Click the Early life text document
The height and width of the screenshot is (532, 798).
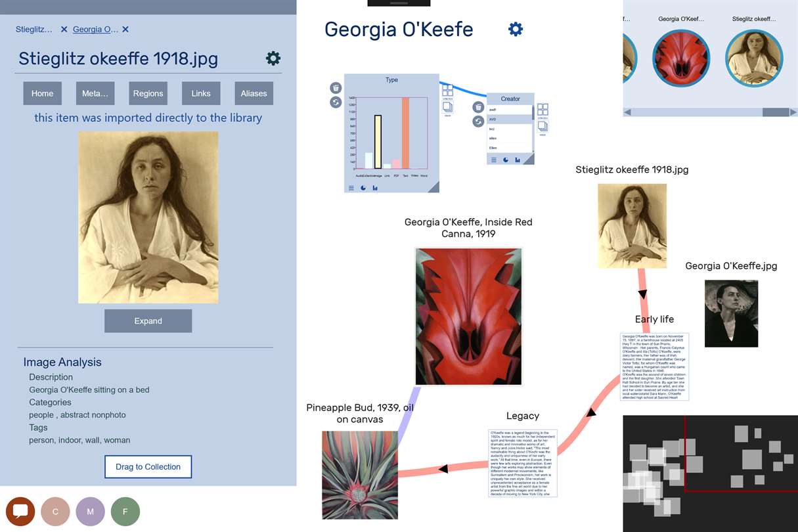pos(655,366)
